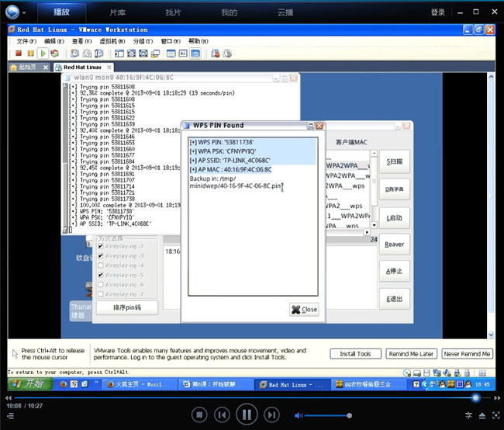Click the S扫描 scan button
Screen dimensions: 504x430
coord(395,161)
